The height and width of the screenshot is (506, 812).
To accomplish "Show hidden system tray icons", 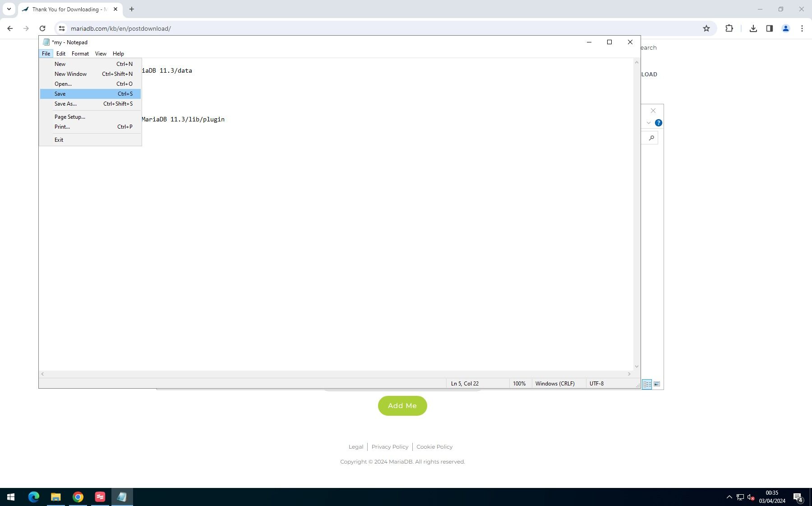I will [x=729, y=497].
